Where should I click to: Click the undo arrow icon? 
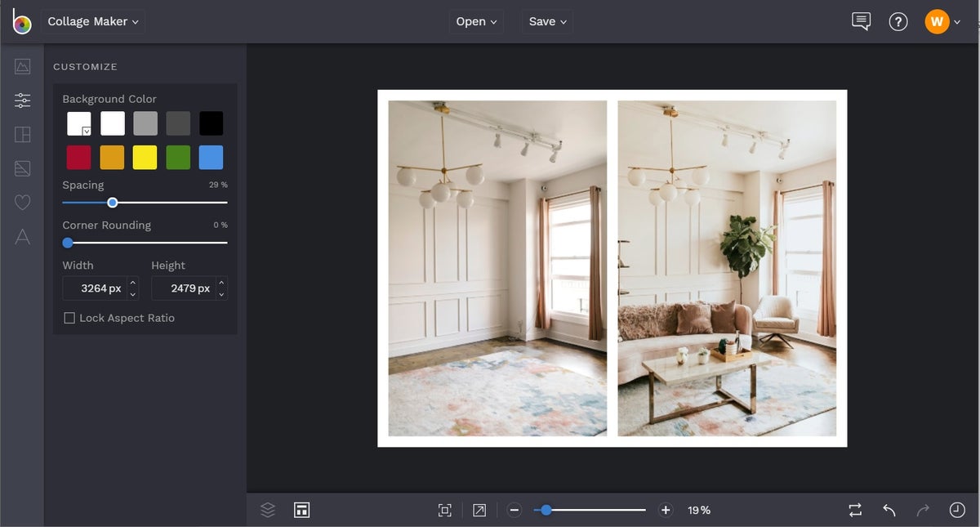[x=889, y=510]
